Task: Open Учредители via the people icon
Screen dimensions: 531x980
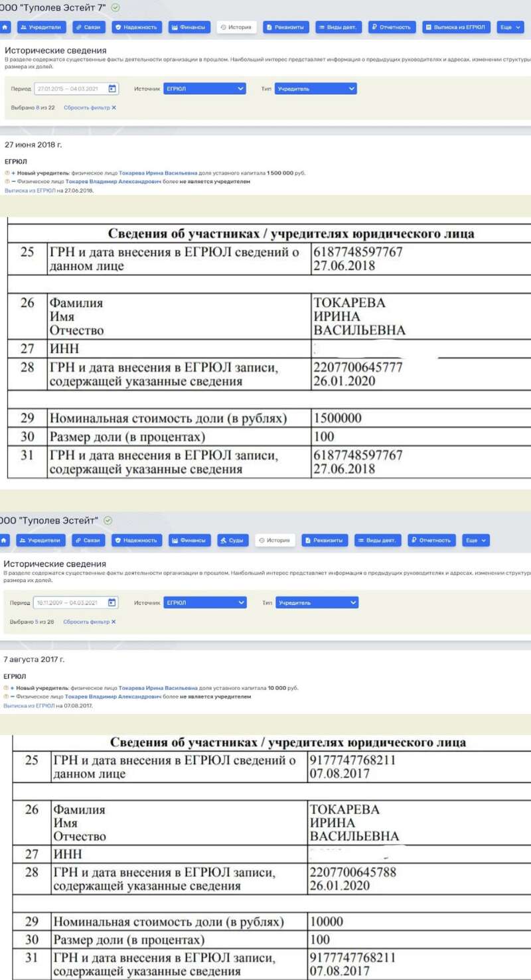Action: (x=25, y=27)
